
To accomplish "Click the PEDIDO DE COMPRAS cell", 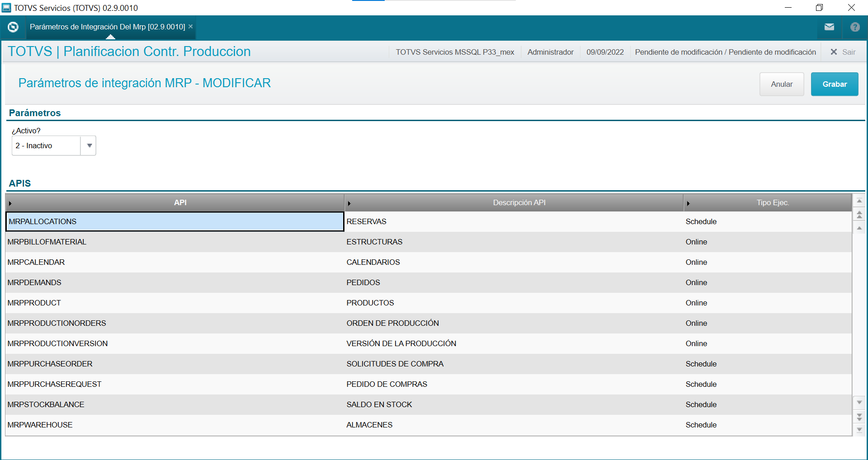I will pos(514,384).
